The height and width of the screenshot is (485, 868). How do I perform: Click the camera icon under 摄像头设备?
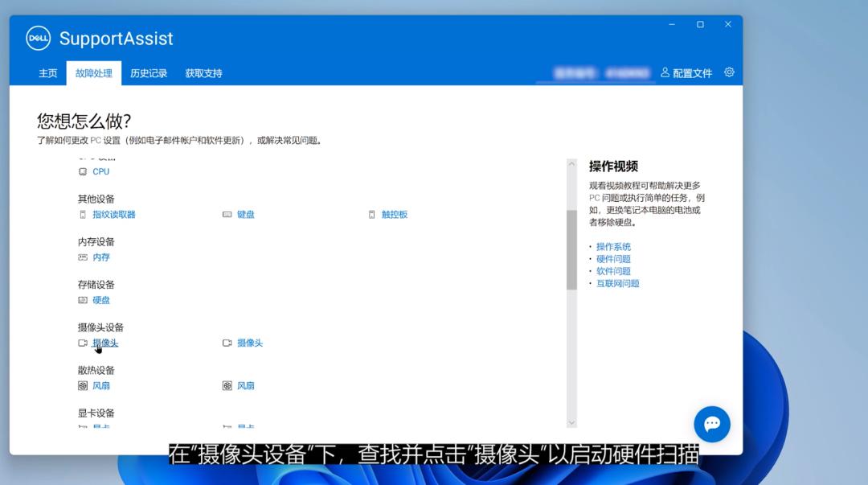[x=82, y=343]
